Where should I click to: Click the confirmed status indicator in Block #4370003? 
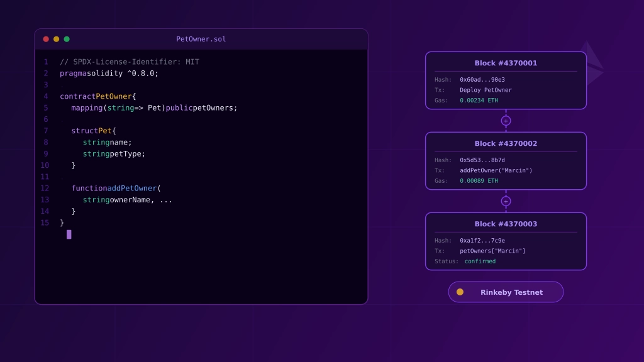480,261
